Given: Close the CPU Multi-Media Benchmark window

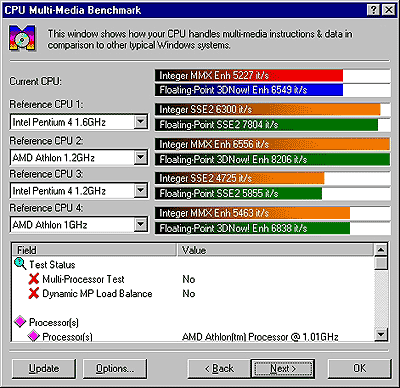Looking at the screenshot, I should [388, 10].
